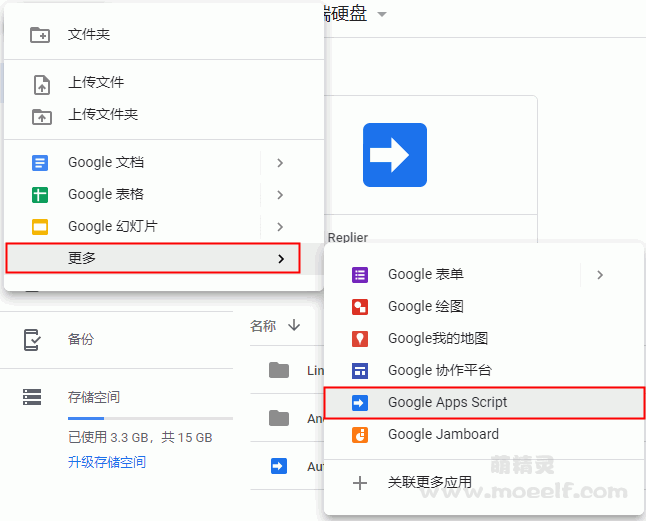This screenshot has height=521, width=646.
Task: Click the new folder icon
Action: [40, 35]
